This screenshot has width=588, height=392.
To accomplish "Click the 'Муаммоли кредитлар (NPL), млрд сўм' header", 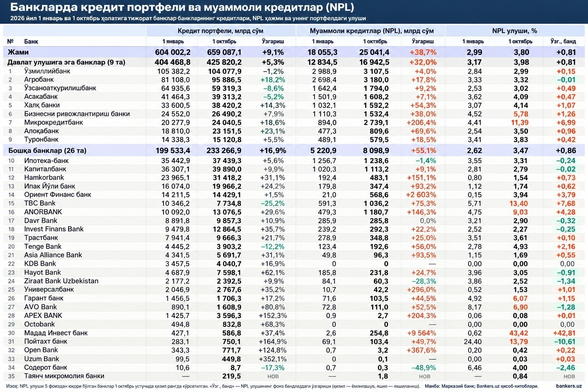I will (372, 31).
